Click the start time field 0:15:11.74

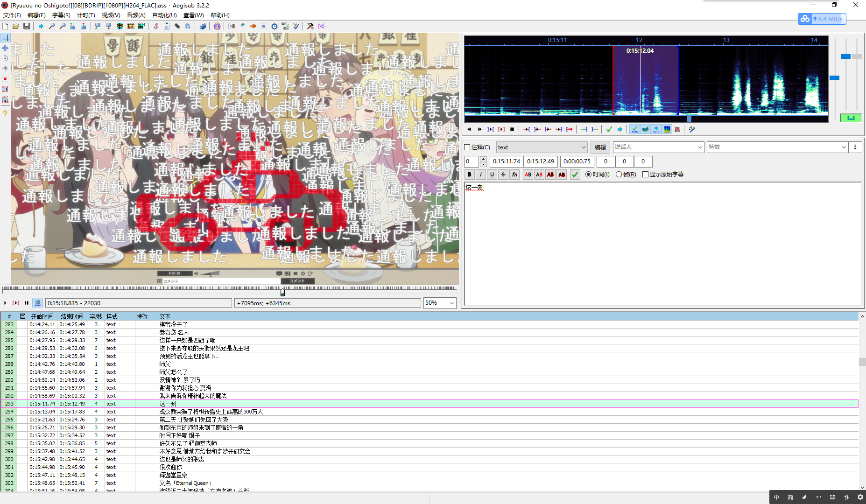pyautogui.click(x=507, y=161)
